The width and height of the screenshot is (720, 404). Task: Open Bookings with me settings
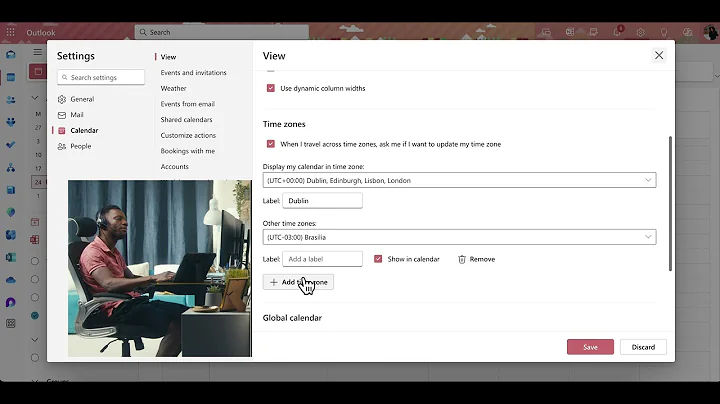187,151
